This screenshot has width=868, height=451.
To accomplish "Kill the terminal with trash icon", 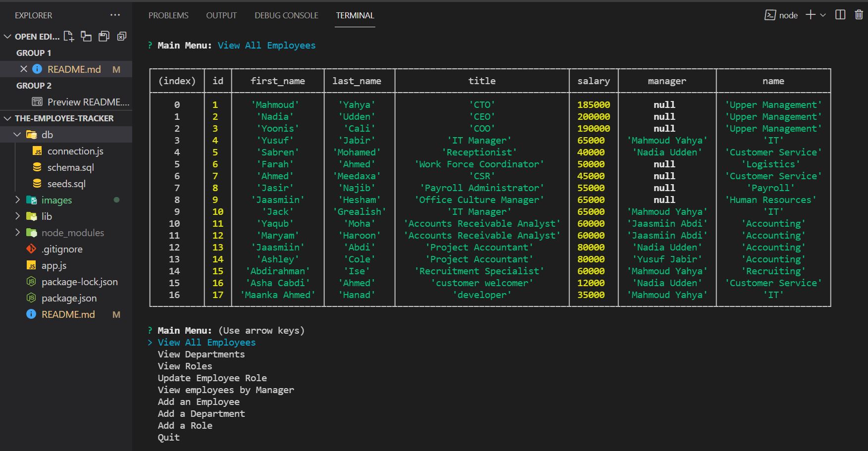I will tap(859, 15).
